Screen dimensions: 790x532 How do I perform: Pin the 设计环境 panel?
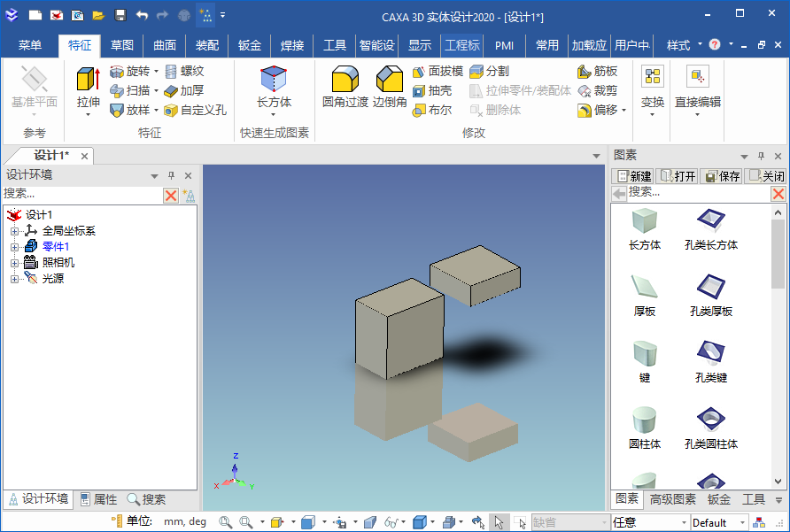(171, 175)
